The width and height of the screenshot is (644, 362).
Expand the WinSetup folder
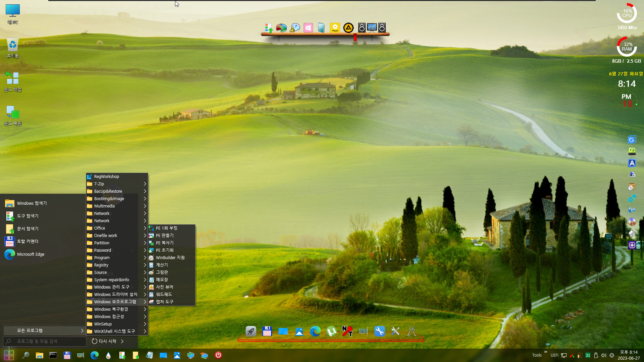117,324
